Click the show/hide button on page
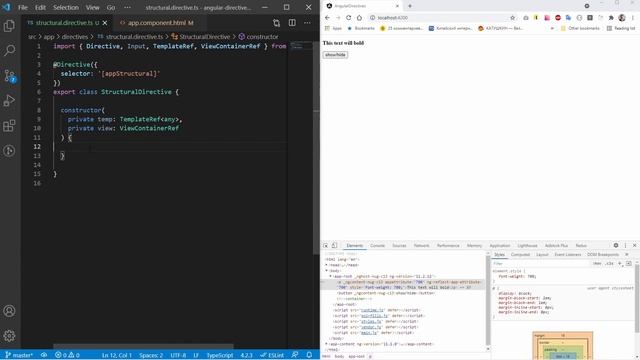The height and width of the screenshot is (360, 640). coord(335,55)
